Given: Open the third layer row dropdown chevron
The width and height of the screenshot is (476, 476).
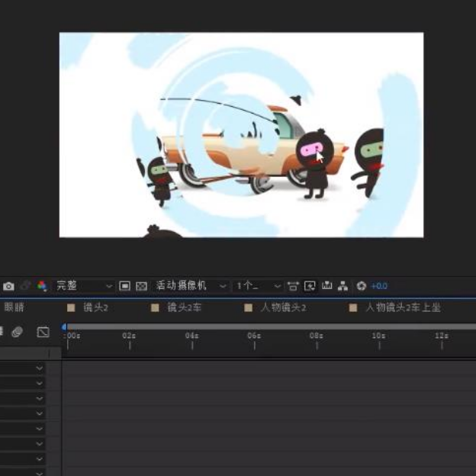Looking at the screenshot, I should [x=40, y=398].
